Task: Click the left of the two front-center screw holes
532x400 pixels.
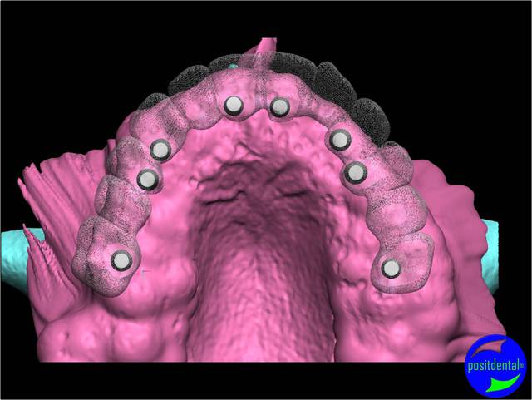Action: pos(234,105)
